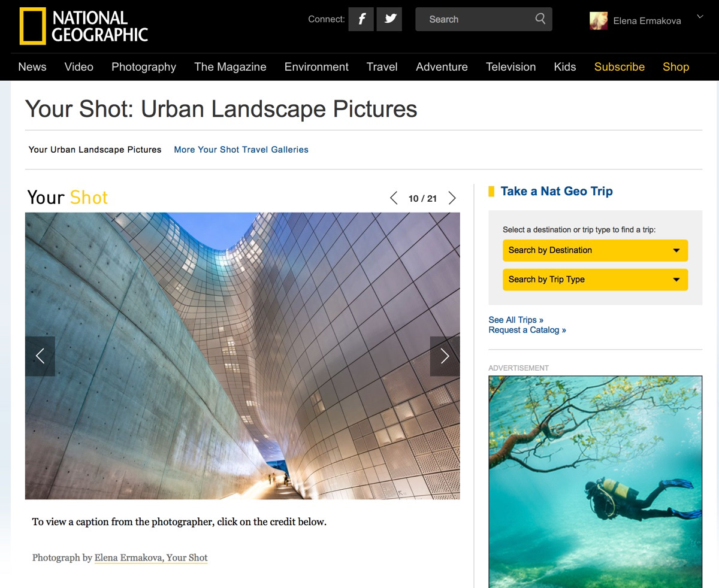Open Search by Trip Type dropdown
This screenshot has height=588, width=719.
pos(595,280)
